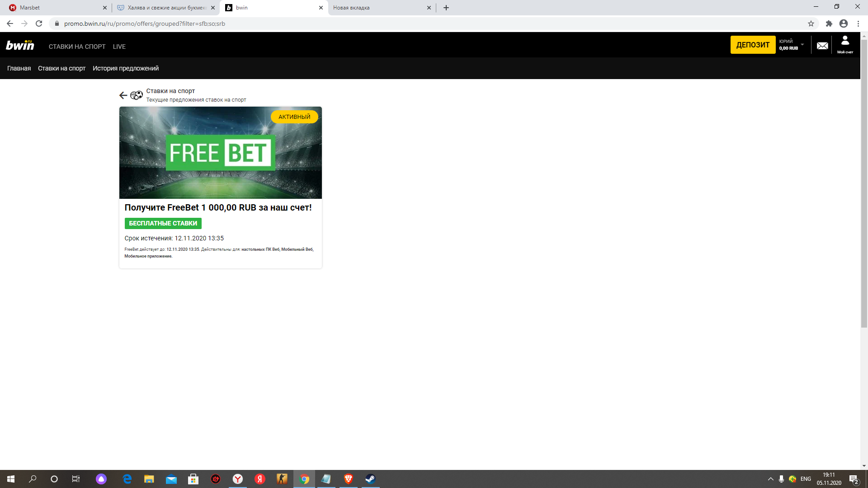Switch the ENG input language

(x=806, y=479)
